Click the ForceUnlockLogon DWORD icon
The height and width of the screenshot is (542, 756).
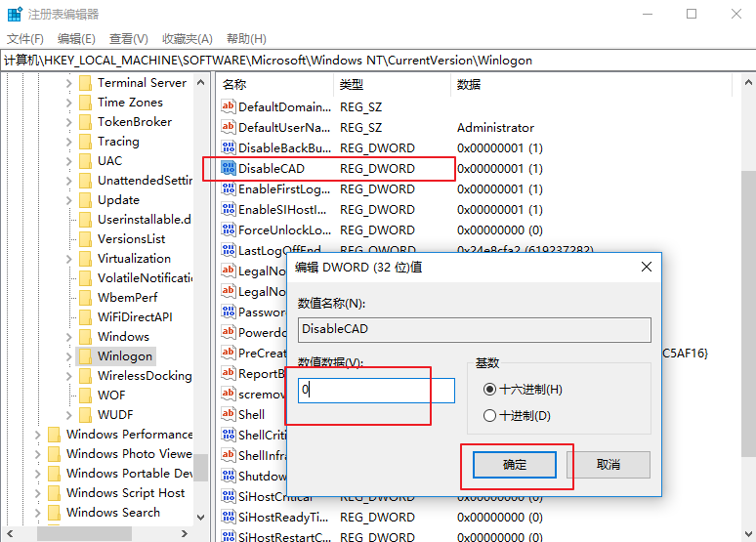(x=228, y=230)
